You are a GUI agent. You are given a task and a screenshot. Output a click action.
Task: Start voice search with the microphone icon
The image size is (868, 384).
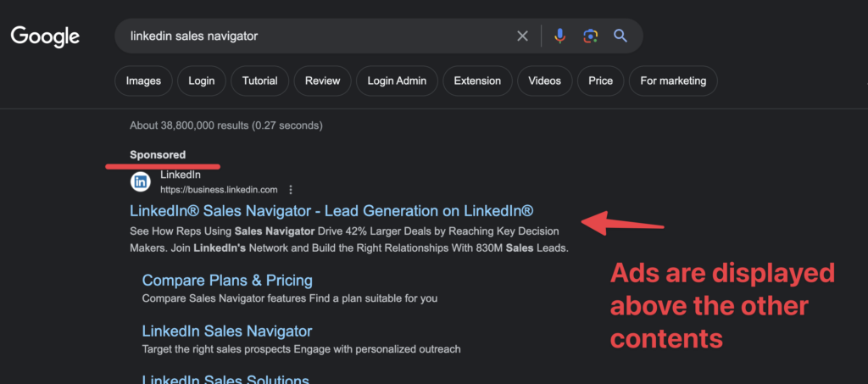[559, 36]
